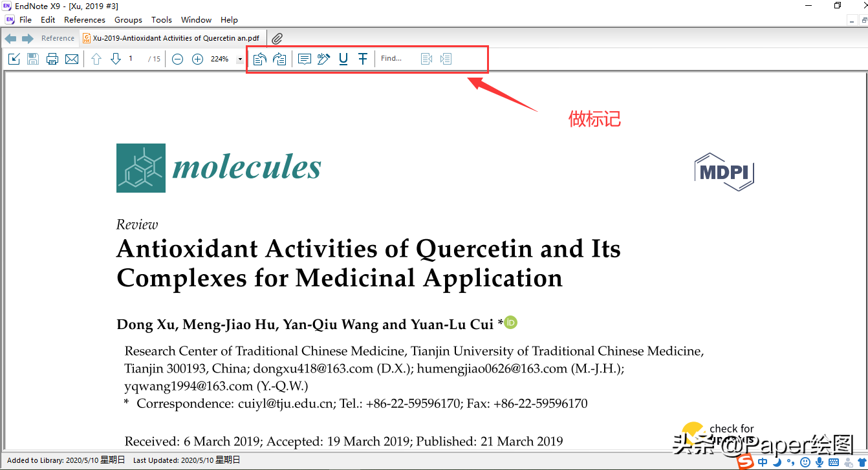Open the Help menu
Viewport: 868px width, 470px height.
229,20
